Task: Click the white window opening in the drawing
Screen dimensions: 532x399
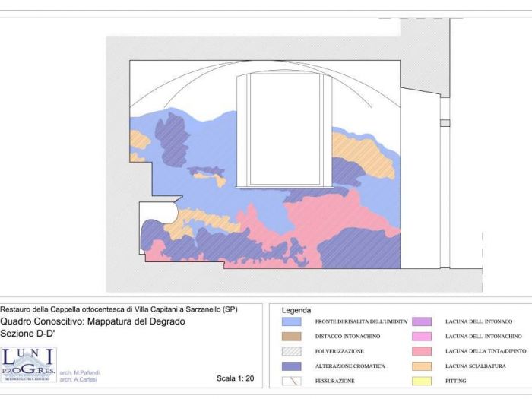Action: click(x=285, y=128)
